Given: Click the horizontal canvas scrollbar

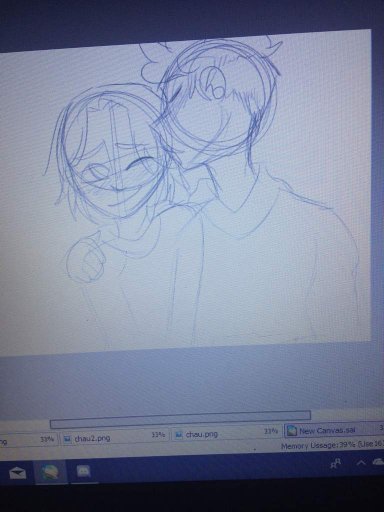Looking at the screenshot, I should [180, 420].
